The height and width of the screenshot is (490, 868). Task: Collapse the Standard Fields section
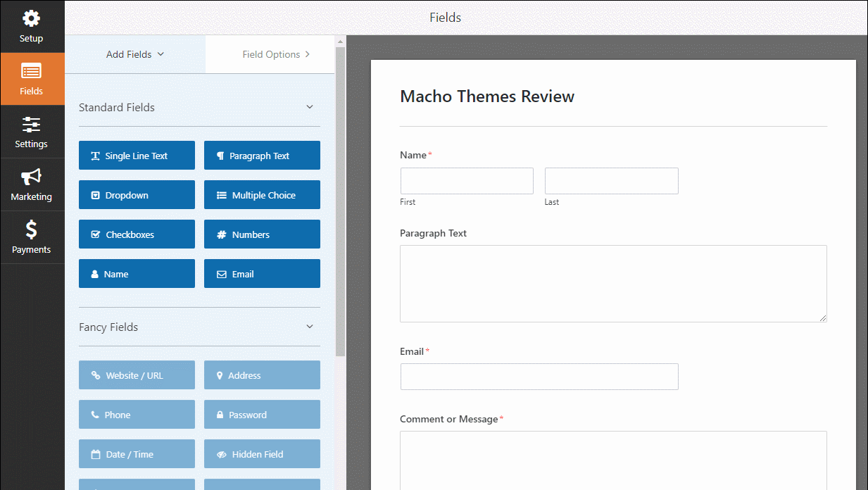tap(309, 107)
